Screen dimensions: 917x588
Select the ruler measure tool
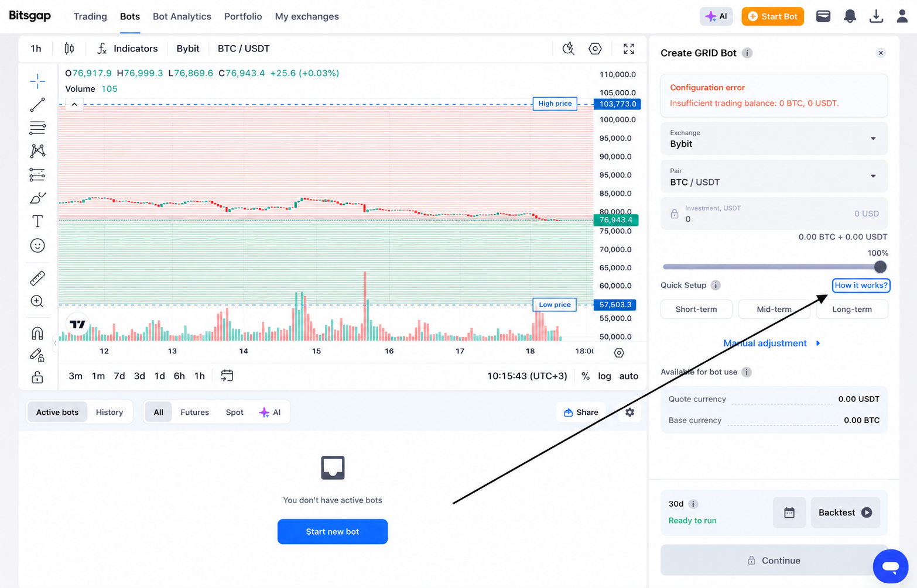(37, 278)
